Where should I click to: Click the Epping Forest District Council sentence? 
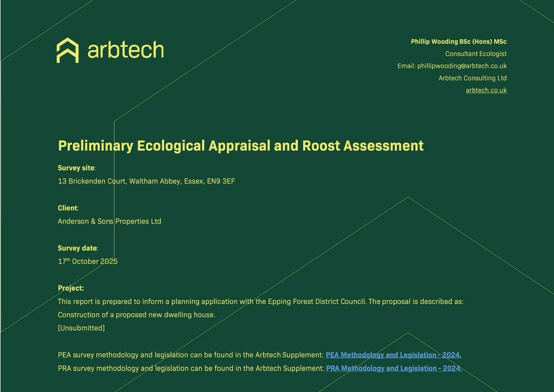pos(261,302)
